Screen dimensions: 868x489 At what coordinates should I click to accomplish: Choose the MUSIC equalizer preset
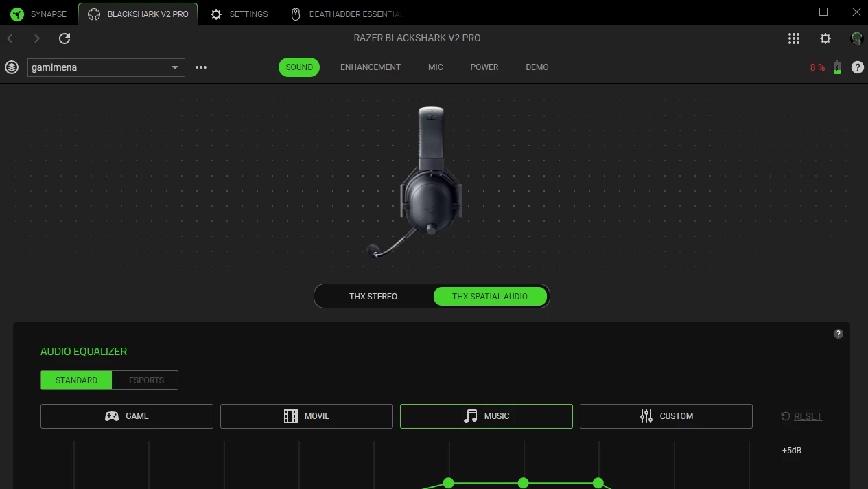click(486, 416)
